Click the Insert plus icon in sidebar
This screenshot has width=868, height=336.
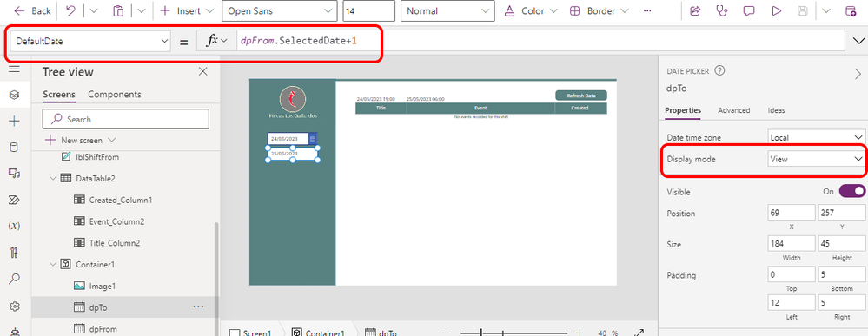15,122
